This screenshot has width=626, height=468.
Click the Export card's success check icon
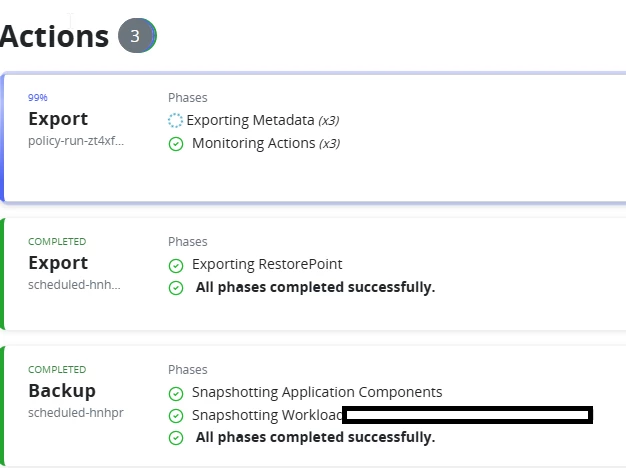(x=176, y=288)
